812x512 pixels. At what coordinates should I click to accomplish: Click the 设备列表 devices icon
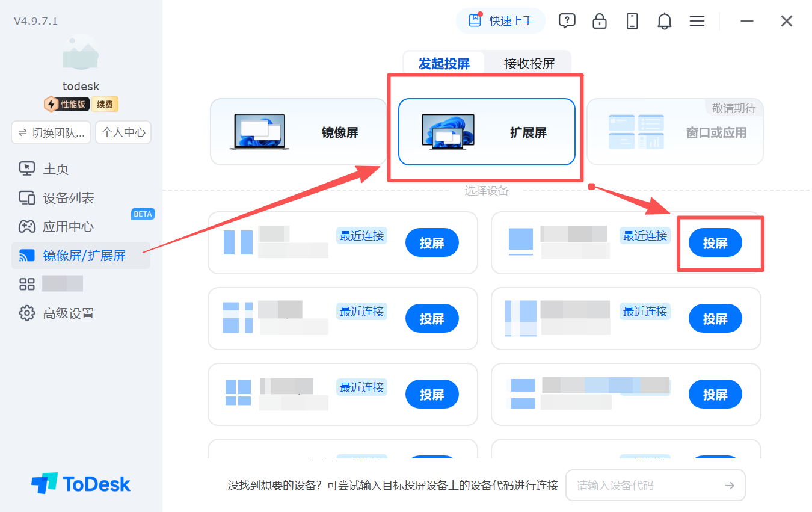coord(27,198)
